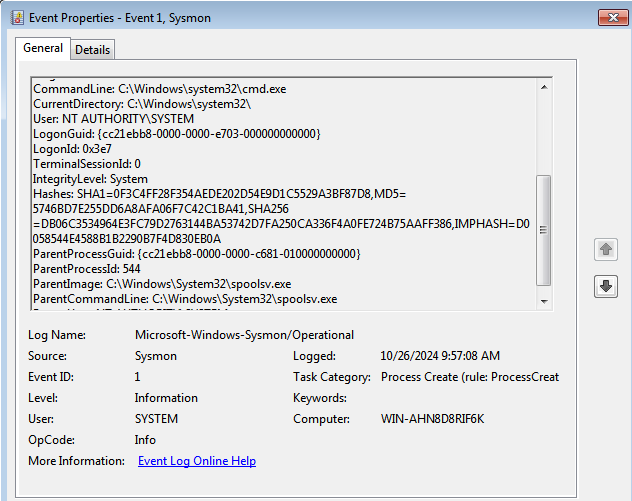Click the Log Name value Microsoft-Windows-Sysmon/Operational
Image resolution: width=632 pixels, height=501 pixels.
tap(244, 335)
